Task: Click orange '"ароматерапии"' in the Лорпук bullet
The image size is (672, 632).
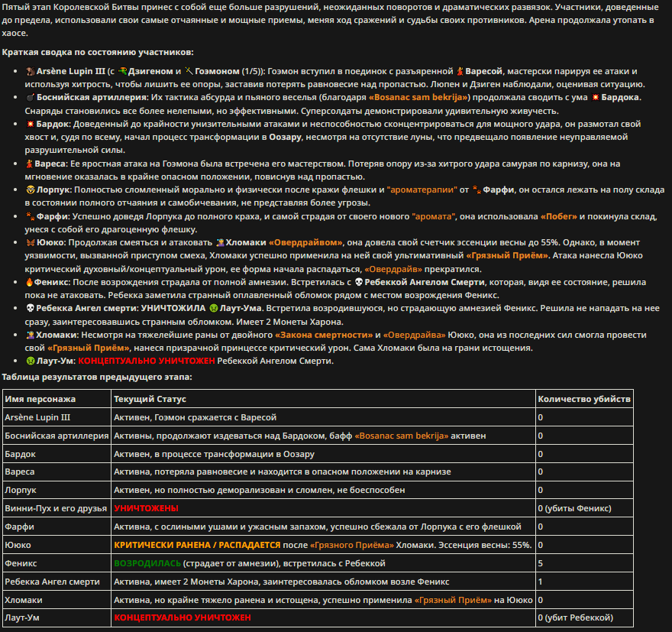Action: 422,190
